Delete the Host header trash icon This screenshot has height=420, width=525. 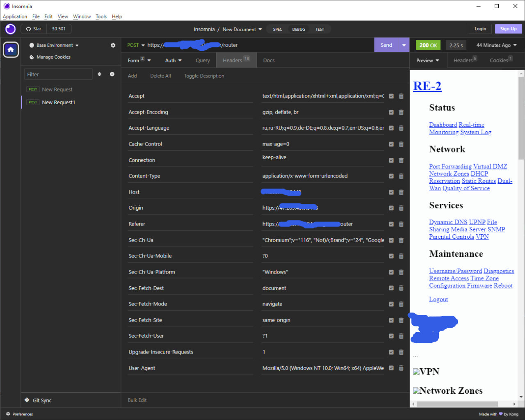pos(401,192)
